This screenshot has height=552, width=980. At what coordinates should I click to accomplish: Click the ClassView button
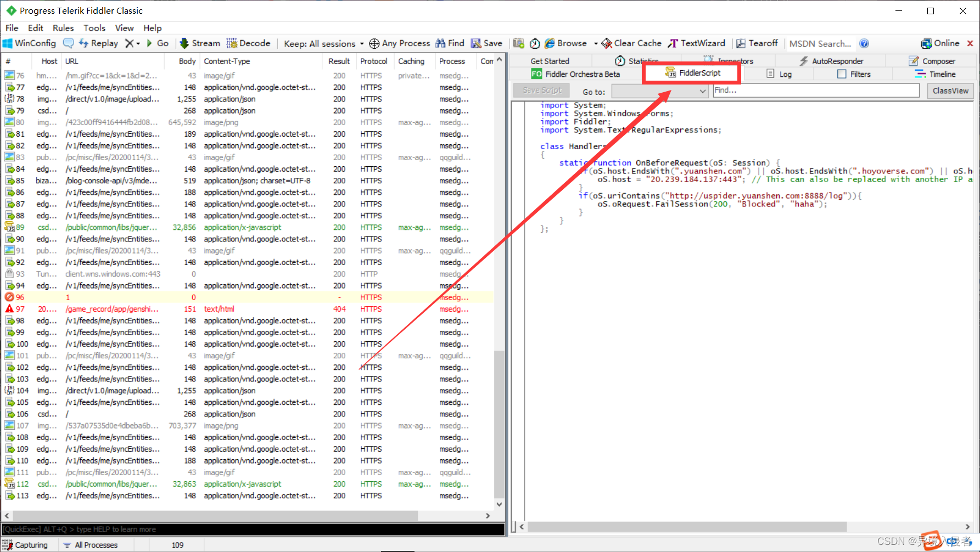(950, 91)
